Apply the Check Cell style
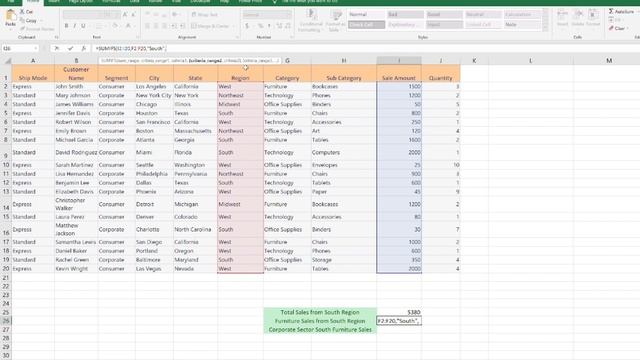The height and width of the screenshot is (360, 640). coord(366,25)
